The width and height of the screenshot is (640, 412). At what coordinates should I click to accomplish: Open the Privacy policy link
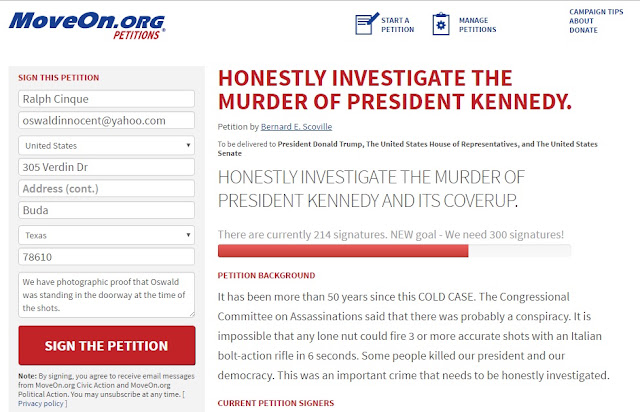(41, 403)
